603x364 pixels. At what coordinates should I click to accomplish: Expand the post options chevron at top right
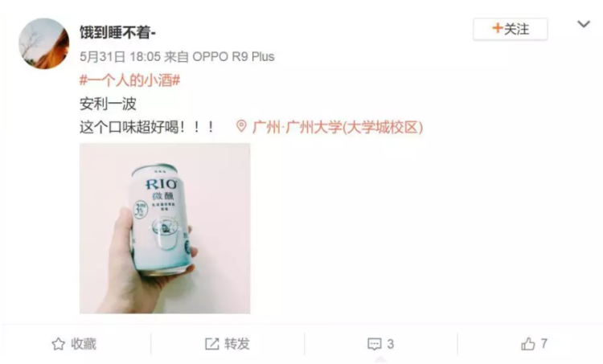point(584,24)
